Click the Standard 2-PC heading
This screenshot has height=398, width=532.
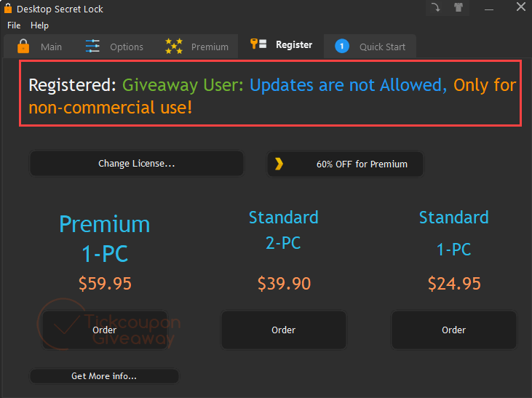(284, 230)
